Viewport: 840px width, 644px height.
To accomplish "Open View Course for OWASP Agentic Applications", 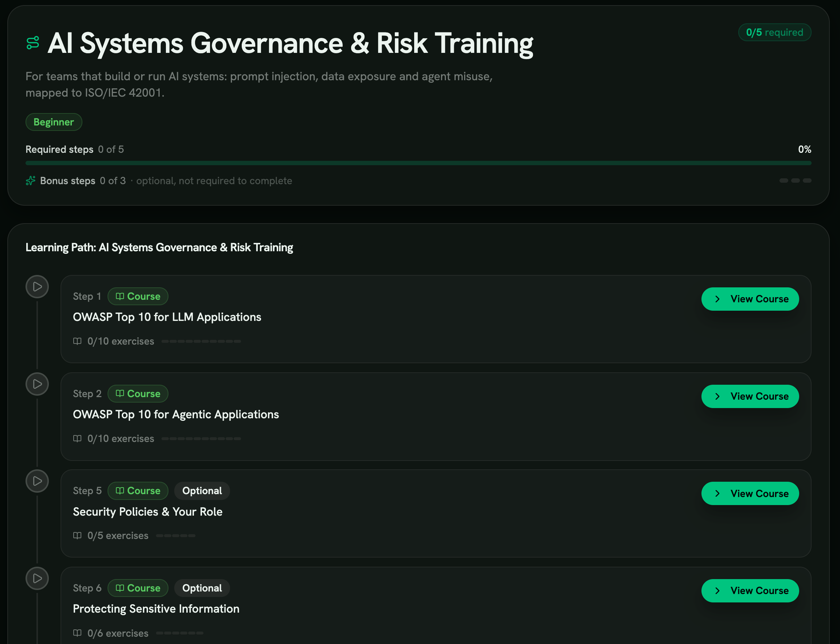I will click(x=750, y=396).
